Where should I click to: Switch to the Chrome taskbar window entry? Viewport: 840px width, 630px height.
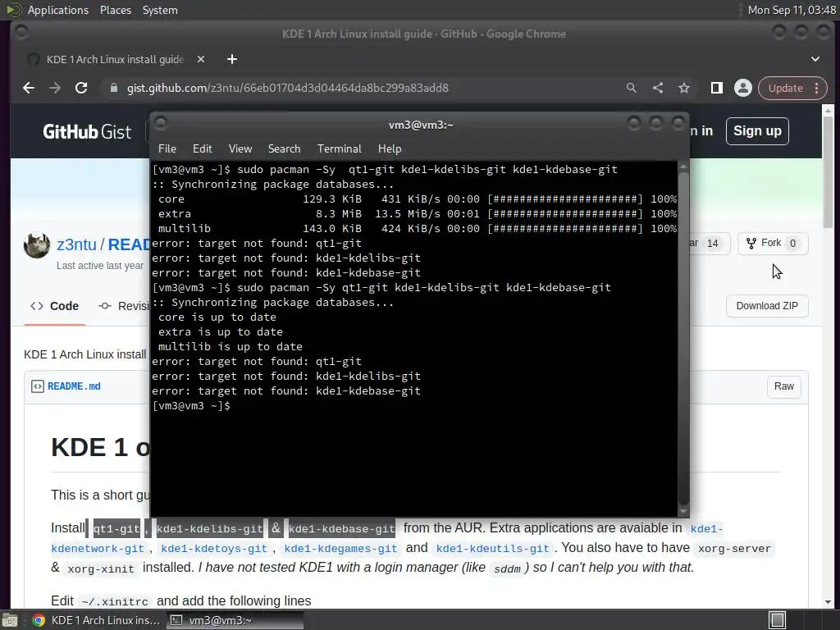(x=97, y=620)
